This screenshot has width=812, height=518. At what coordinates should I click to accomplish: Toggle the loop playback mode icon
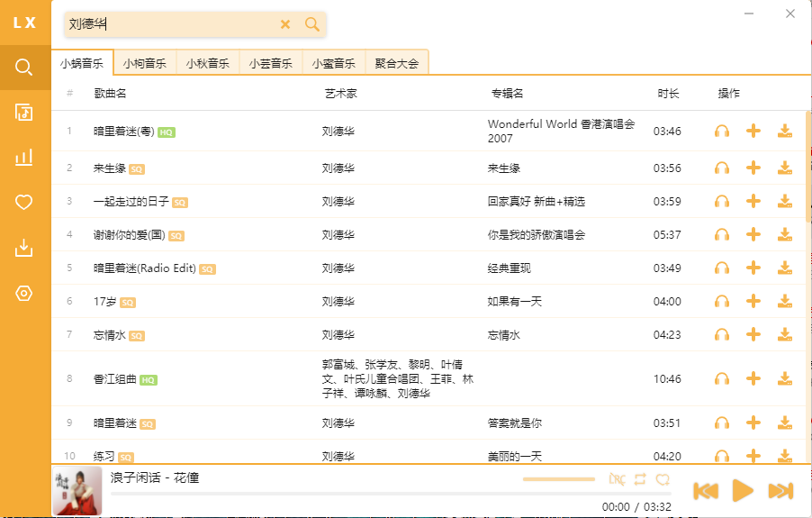coord(640,479)
